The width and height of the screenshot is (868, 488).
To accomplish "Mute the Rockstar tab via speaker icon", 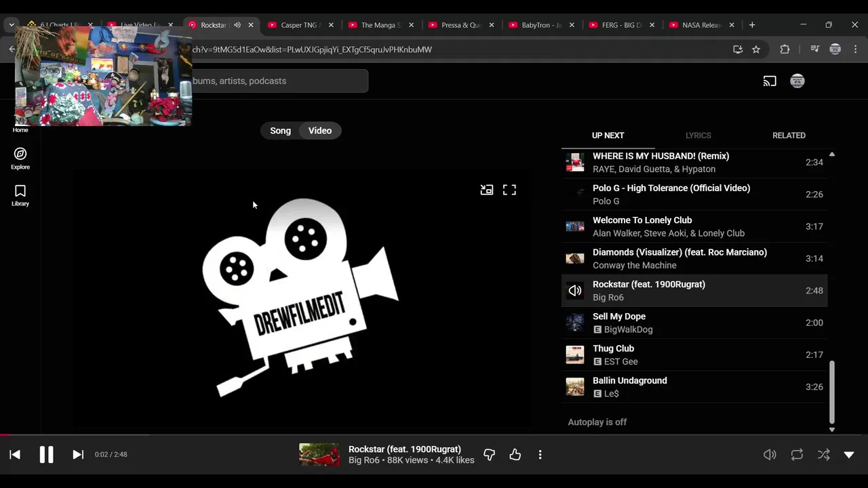I will tap(237, 25).
